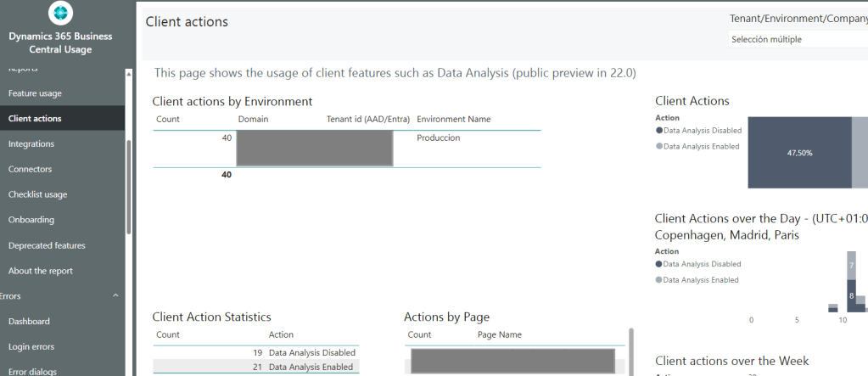Open Deprecated features in the sidebar
868x376 pixels.
click(x=47, y=245)
